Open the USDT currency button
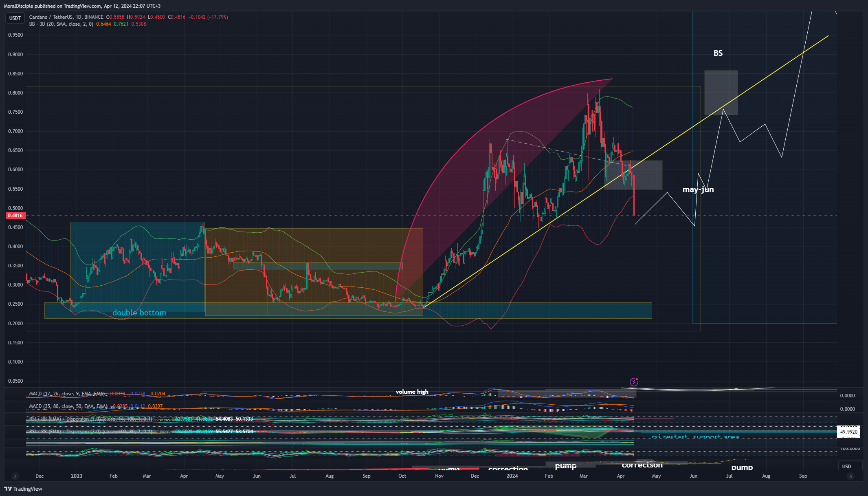Screen dimensions: 868x496 coord(15,18)
